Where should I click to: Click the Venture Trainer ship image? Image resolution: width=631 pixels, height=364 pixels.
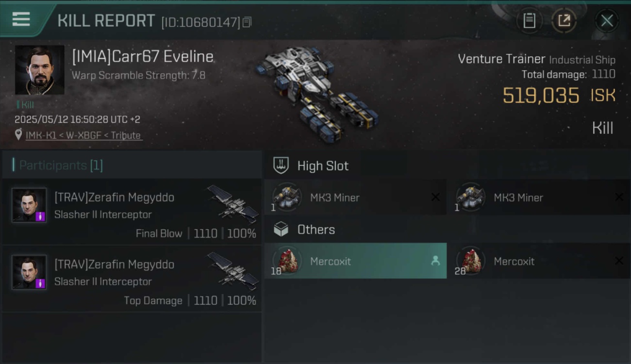tap(316, 93)
